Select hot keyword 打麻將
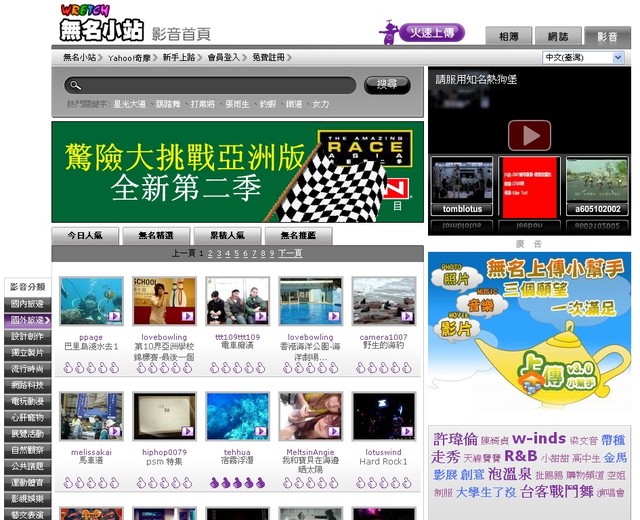 [202, 104]
